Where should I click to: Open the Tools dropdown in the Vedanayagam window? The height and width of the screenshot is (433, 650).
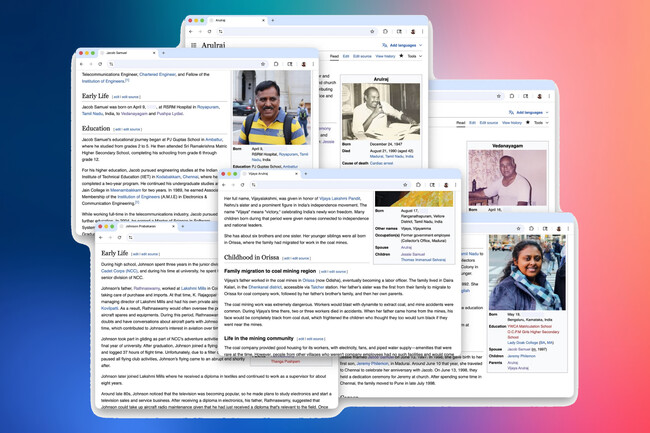click(541, 123)
